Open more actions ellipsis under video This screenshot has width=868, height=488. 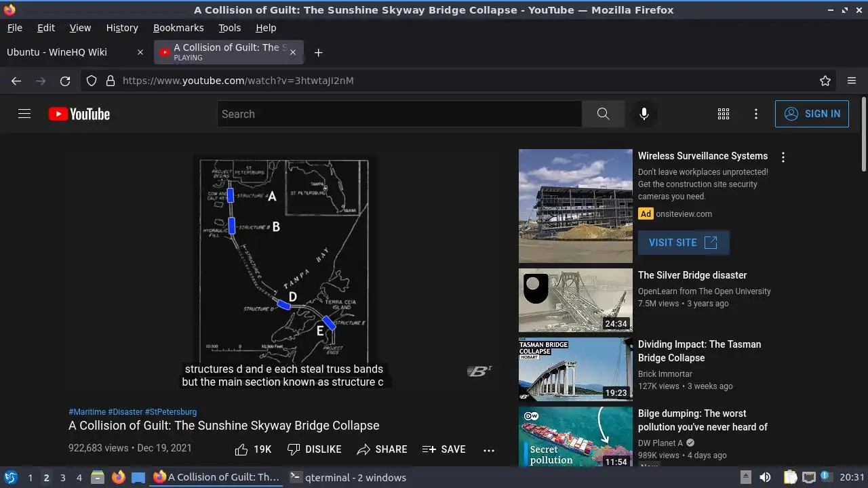tap(489, 449)
